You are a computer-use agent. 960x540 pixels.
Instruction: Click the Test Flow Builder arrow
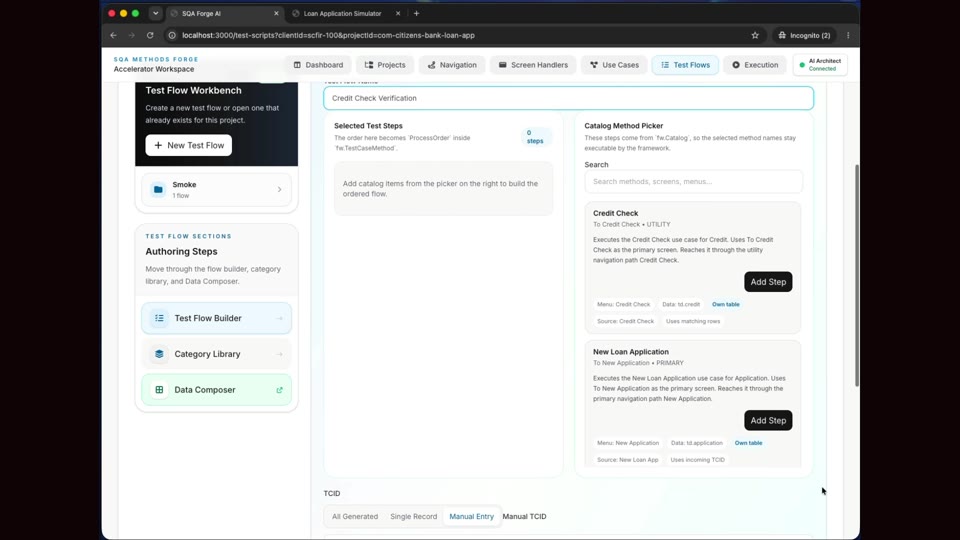(x=279, y=318)
